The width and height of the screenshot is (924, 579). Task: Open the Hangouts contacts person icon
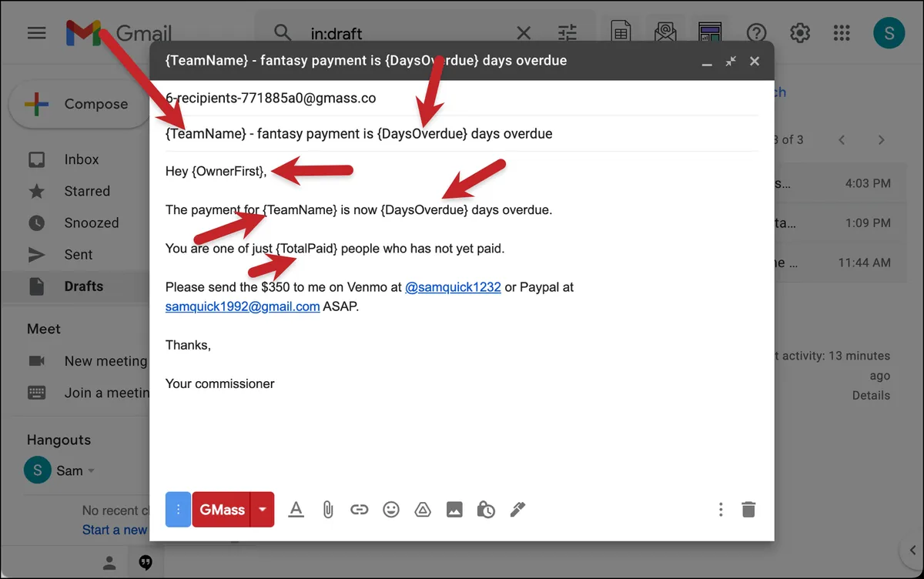109,563
